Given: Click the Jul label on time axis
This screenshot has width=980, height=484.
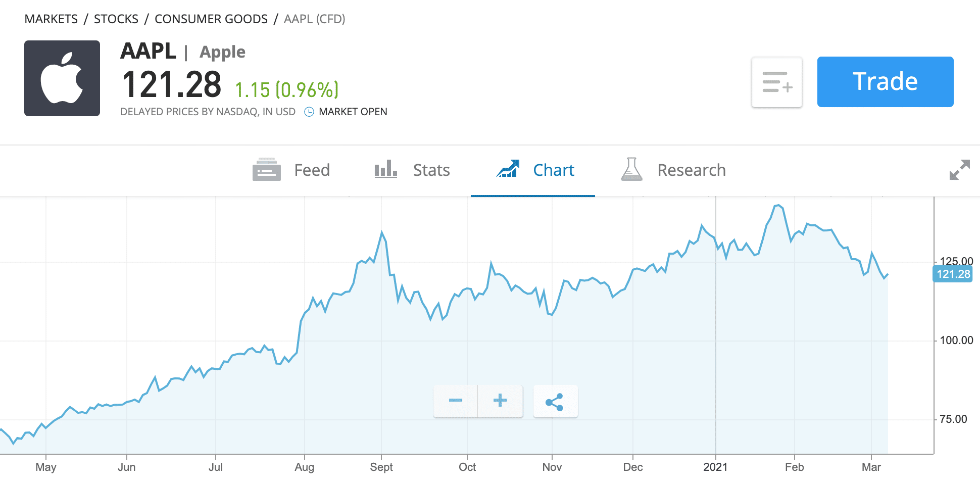Looking at the screenshot, I should (216, 467).
